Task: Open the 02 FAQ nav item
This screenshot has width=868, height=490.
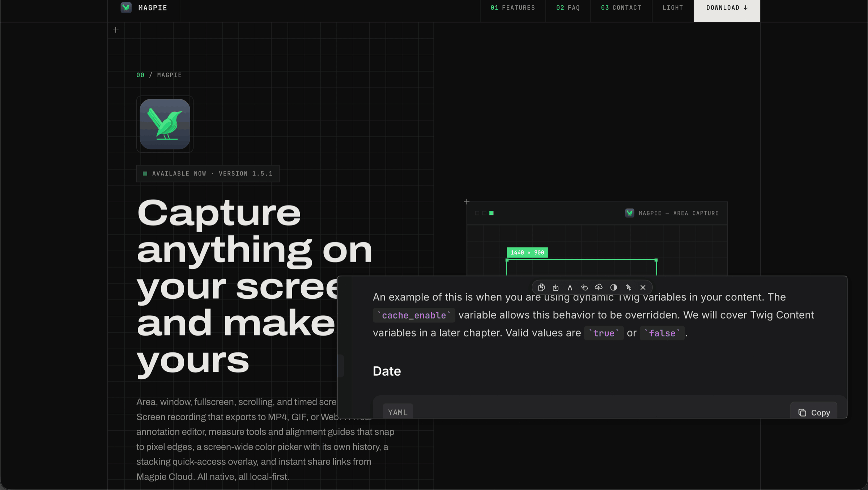Action: click(x=568, y=8)
